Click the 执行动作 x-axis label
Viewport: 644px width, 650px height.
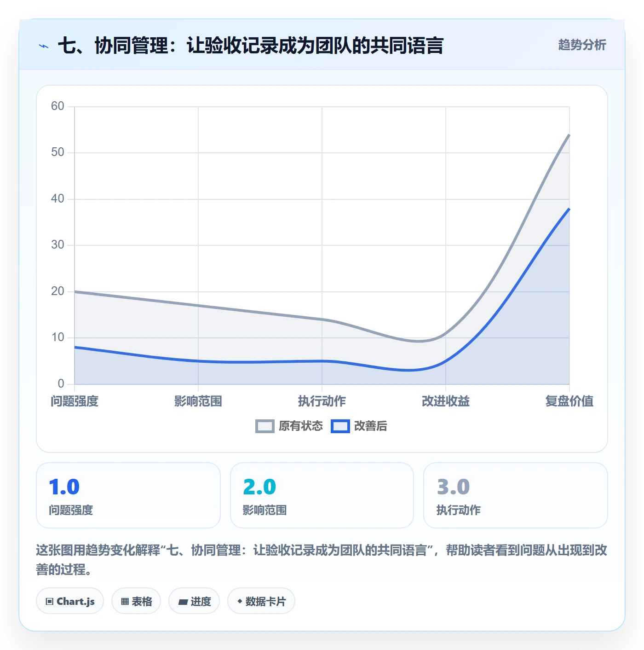pos(322,401)
